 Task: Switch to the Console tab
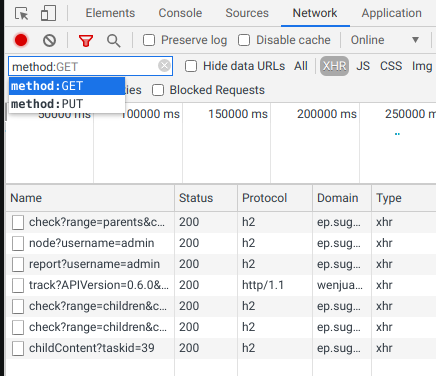click(x=180, y=13)
